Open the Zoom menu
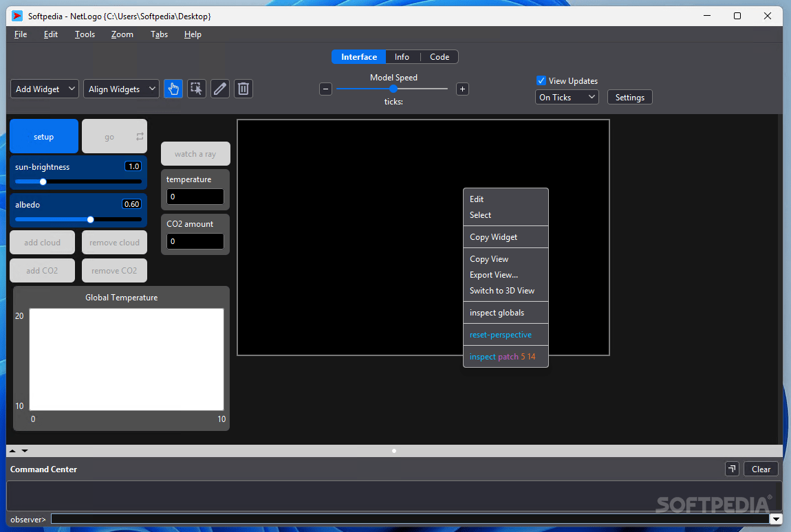The image size is (791, 532). (122, 34)
